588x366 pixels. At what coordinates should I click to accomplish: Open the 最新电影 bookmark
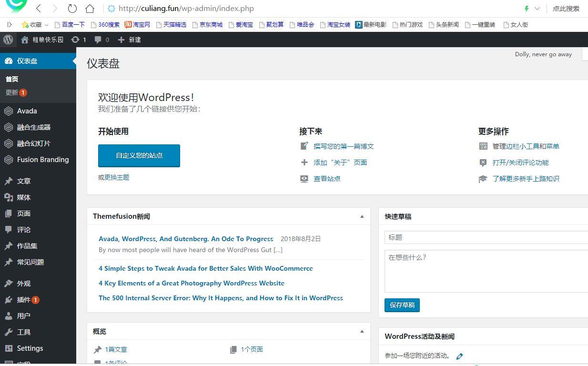click(371, 24)
